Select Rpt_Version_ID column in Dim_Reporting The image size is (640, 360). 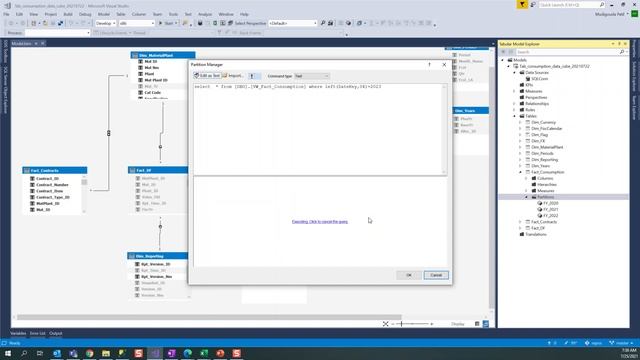[156, 264]
